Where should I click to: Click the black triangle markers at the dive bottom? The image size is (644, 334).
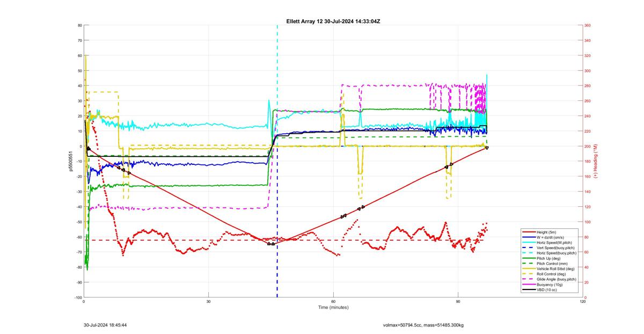point(271,244)
